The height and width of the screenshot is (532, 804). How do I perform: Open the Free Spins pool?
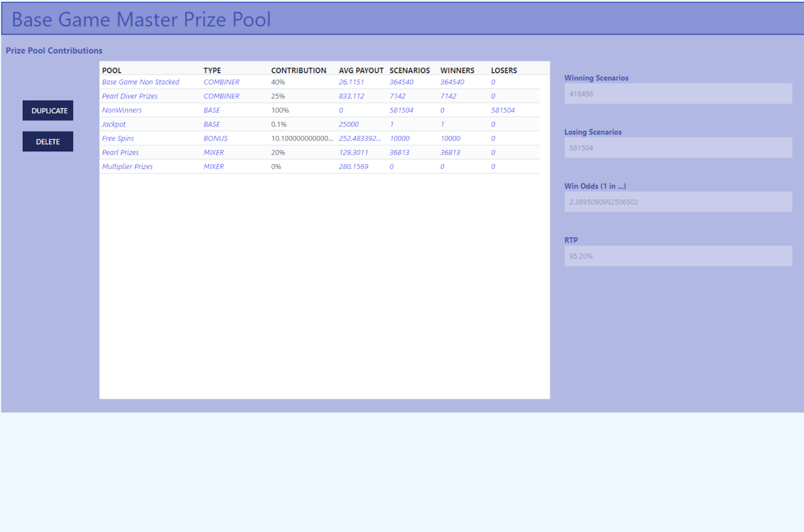(118, 138)
